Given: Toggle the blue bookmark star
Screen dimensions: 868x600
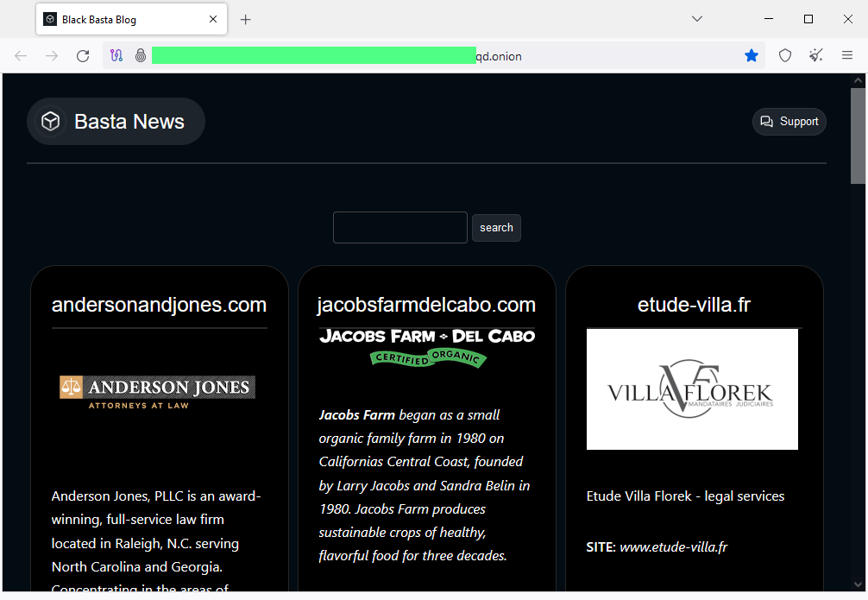Looking at the screenshot, I should [x=752, y=55].
